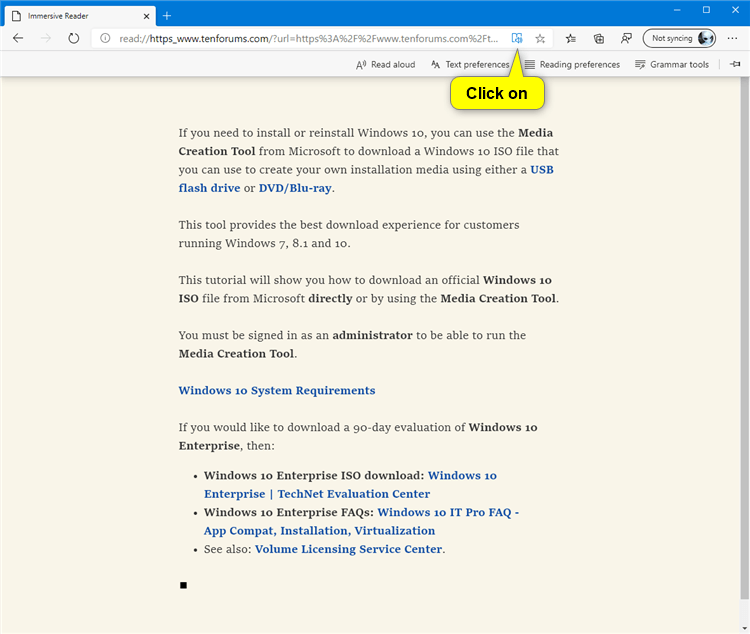Select the Immersive Reader tab
The width and height of the screenshot is (750, 634).
pyautogui.click(x=80, y=16)
